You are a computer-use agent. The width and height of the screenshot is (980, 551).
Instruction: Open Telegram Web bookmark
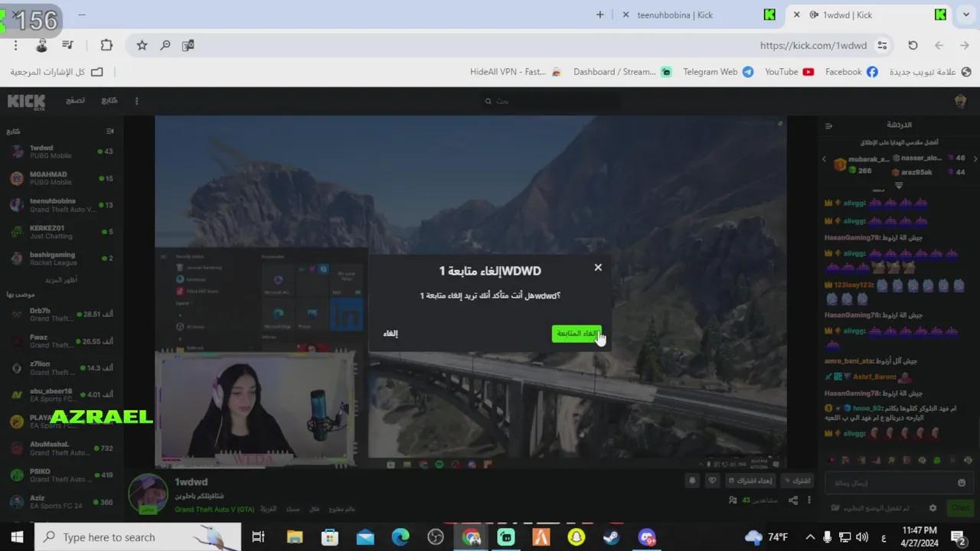pos(718,72)
